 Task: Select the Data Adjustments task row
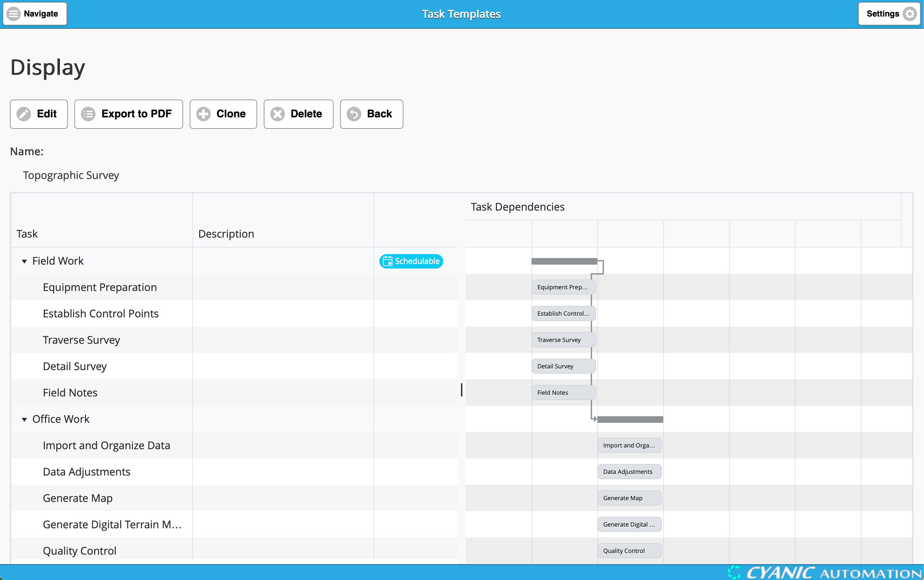point(234,472)
